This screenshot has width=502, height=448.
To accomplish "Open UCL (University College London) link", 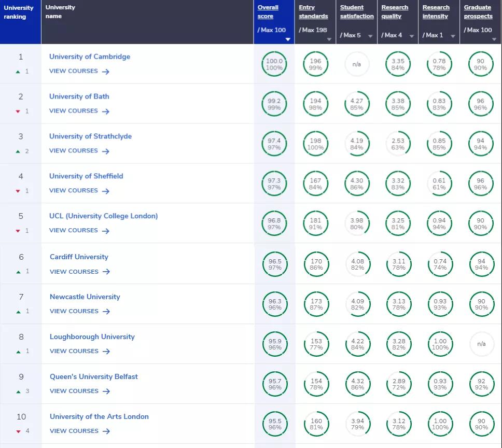I will coord(103,216).
